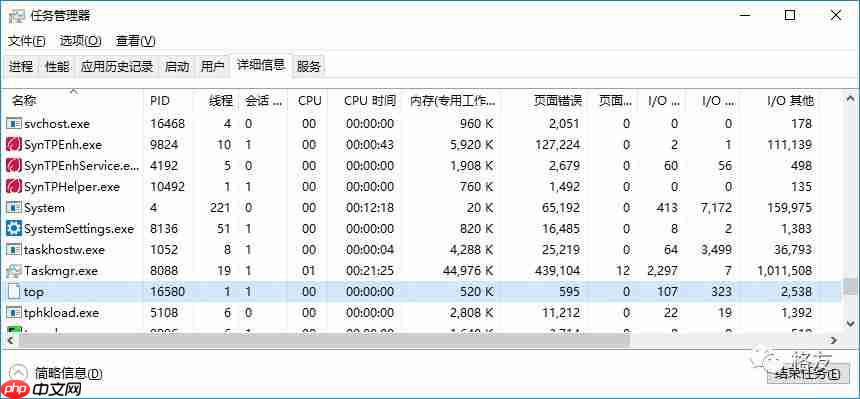
Task: Click the SynTPHelper.exe icon
Action: [x=13, y=187]
